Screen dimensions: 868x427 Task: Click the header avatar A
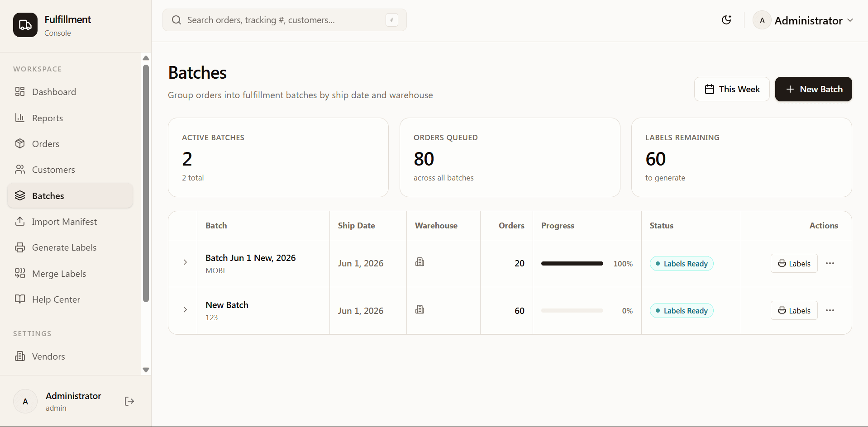(x=762, y=20)
